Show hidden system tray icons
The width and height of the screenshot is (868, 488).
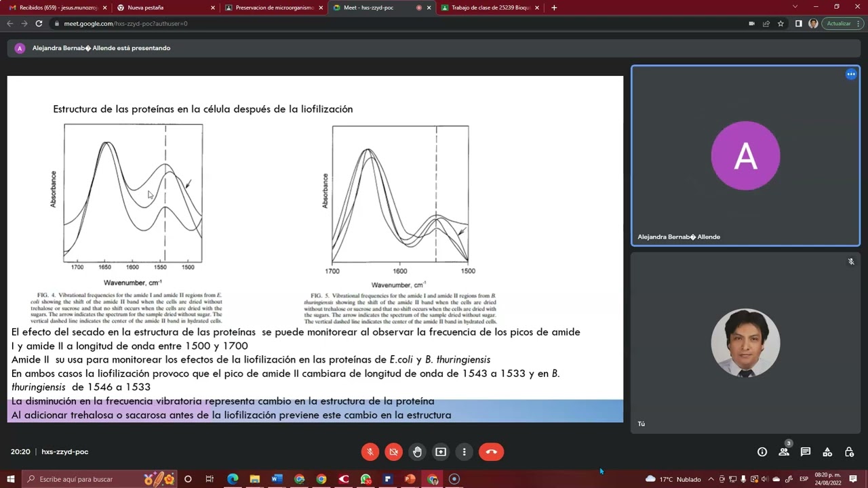click(711, 479)
